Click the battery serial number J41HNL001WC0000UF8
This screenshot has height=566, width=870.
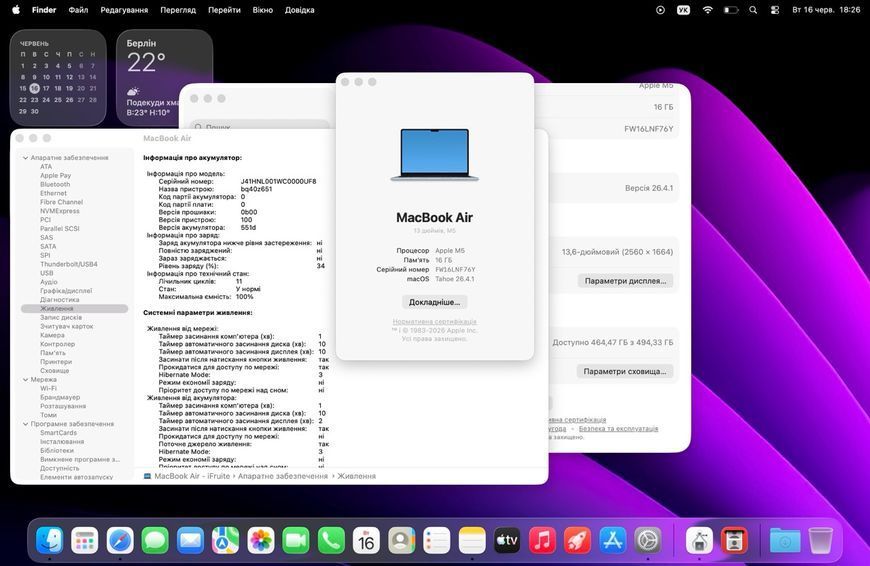(279, 181)
